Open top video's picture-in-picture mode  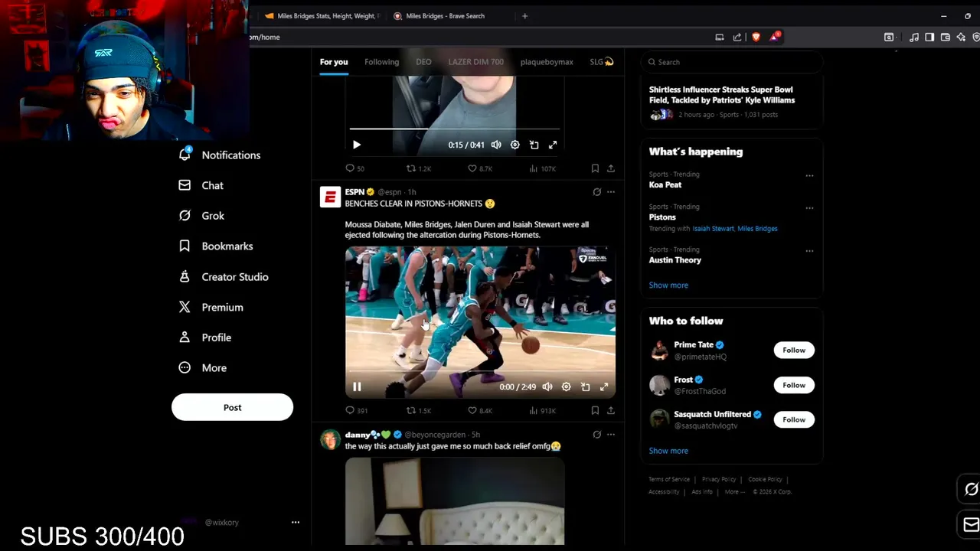click(534, 145)
